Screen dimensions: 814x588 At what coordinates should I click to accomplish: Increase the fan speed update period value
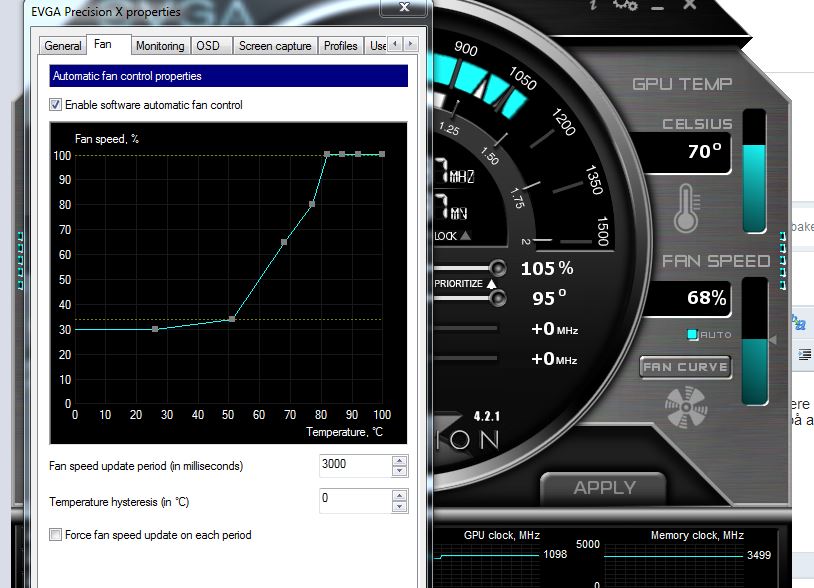[x=399, y=461]
